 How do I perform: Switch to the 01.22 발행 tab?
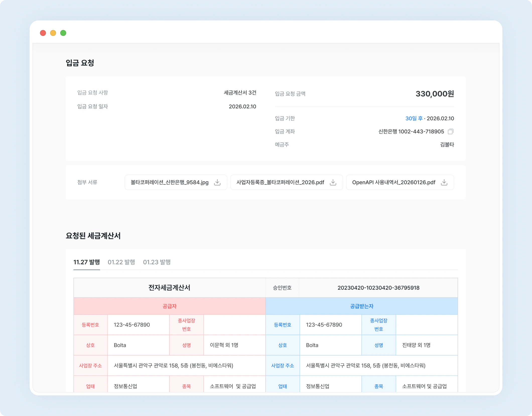(x=121, y=262)
